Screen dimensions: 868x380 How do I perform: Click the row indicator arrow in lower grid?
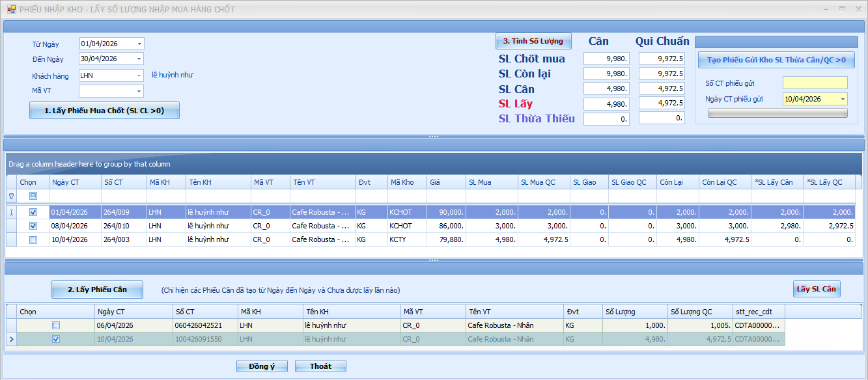click(x=10, y=339)
